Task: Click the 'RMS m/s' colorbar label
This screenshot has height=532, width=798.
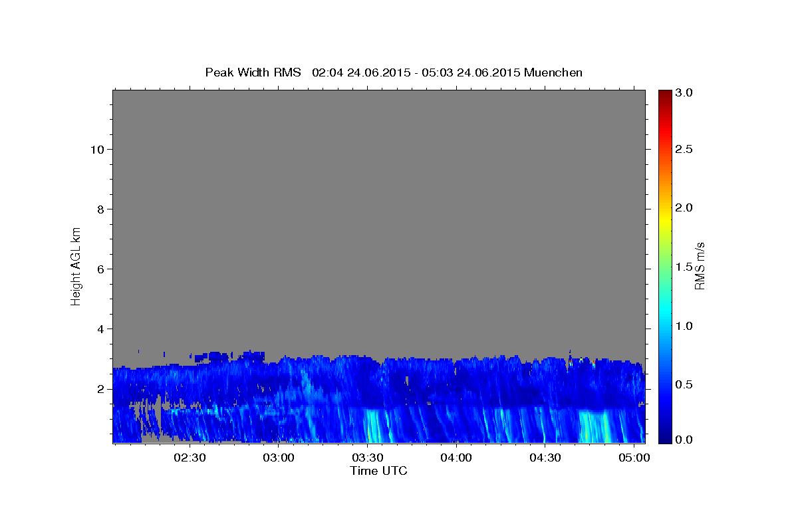Action: 700,266
